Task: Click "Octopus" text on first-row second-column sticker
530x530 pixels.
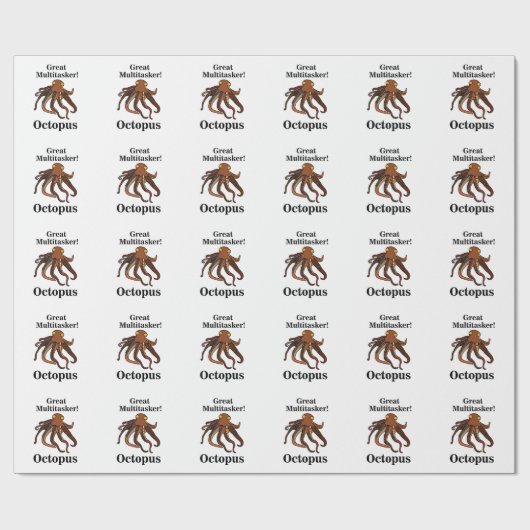Action: (x=139, y=125)
